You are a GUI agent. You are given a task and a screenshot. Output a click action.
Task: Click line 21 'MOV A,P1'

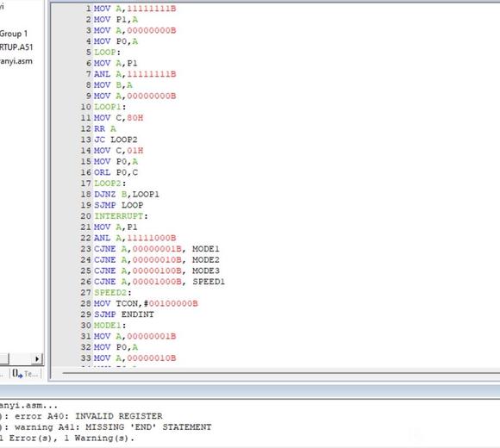116,227
